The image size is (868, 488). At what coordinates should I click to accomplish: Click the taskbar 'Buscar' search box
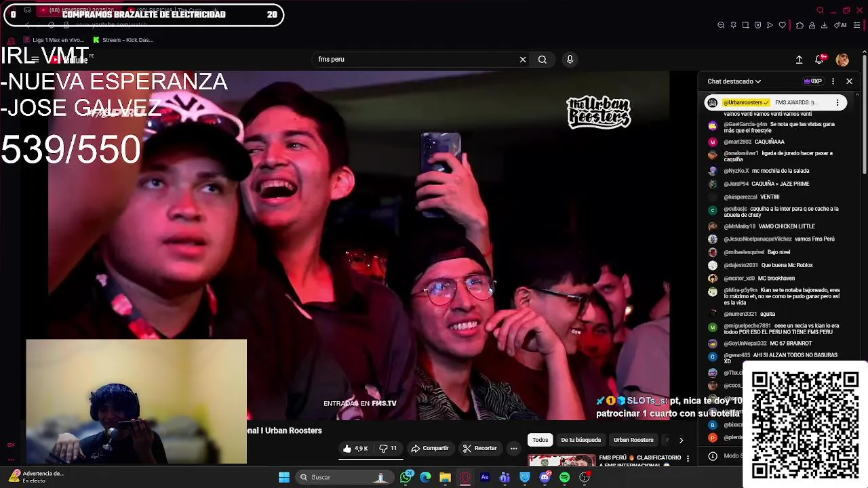(343, 477)
